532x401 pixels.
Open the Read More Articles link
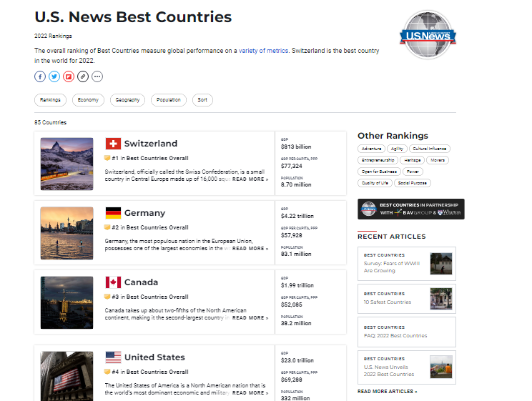pos(387,392)
